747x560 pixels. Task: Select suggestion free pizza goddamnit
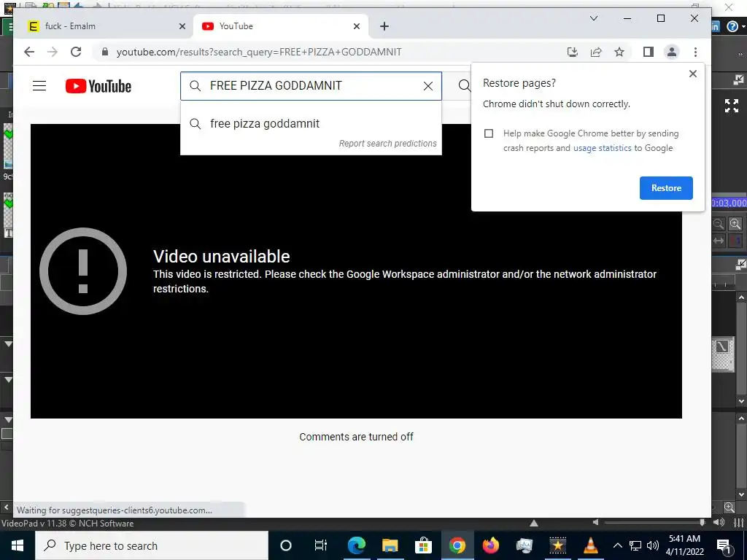pos(311,124)
